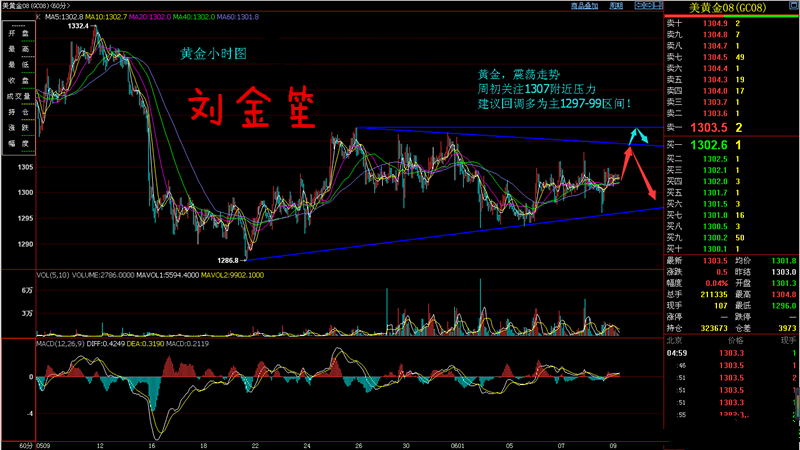Image resolution: width=800 pixels, height=450 pixels.
Task: Click the quote panel title 美黄金08(GC08)
Action: [727, 8]
